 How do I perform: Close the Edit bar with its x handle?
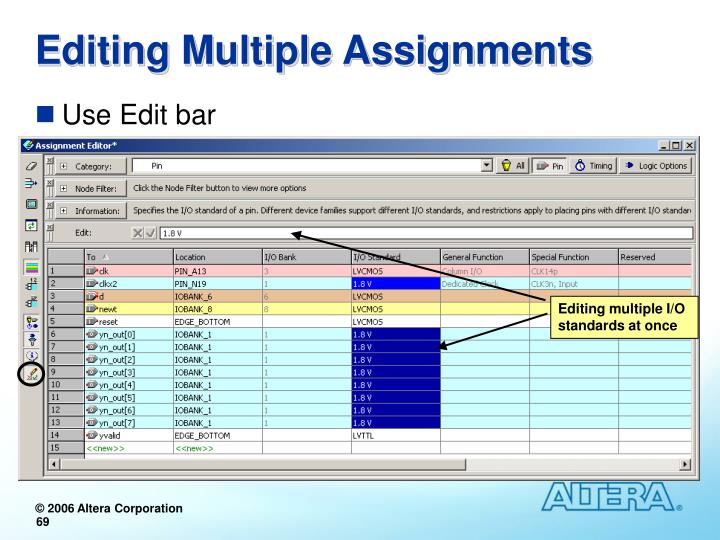50,227
